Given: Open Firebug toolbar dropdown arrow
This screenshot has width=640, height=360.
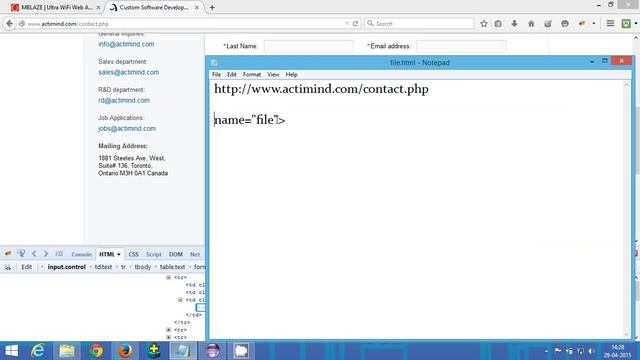Looking at the screenshot, I should (x=593, y=24).
